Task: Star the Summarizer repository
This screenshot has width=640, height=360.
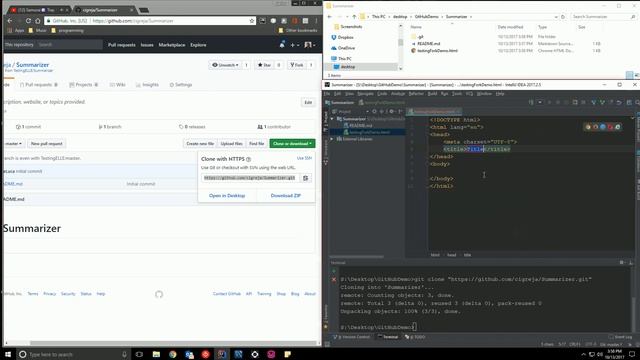Action: tap(264, 65)
